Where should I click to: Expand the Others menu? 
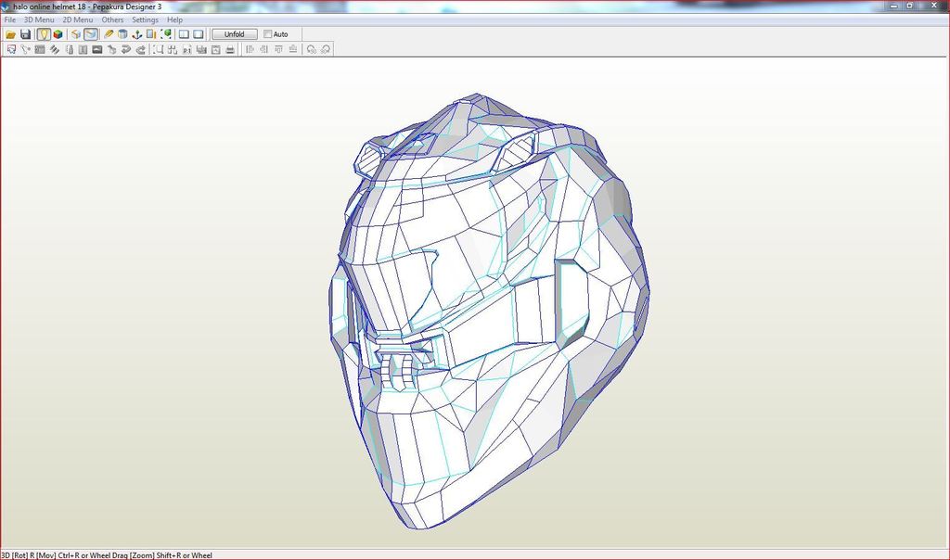112,19
